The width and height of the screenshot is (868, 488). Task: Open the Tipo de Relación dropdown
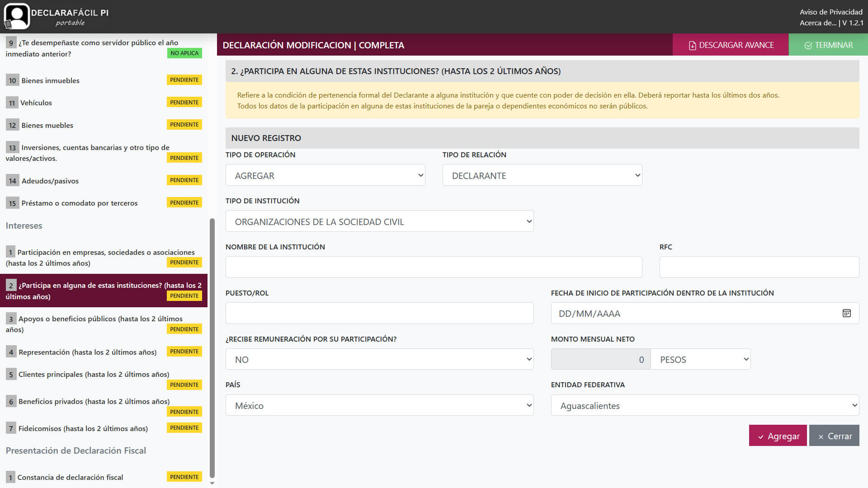[542, 175]
